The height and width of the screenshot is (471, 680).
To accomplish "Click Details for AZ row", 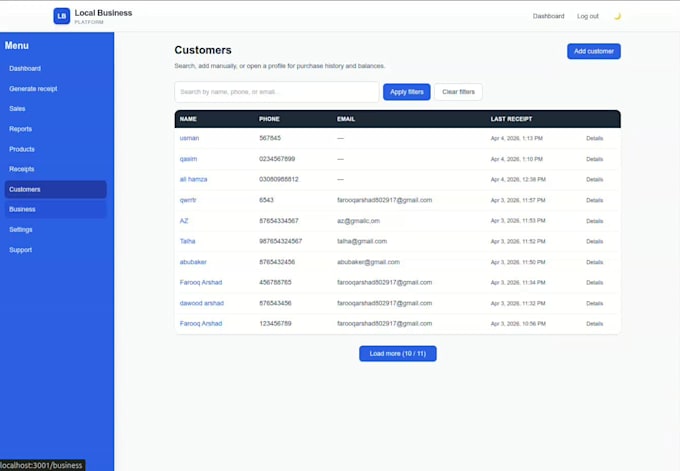I will click(595, 221).
